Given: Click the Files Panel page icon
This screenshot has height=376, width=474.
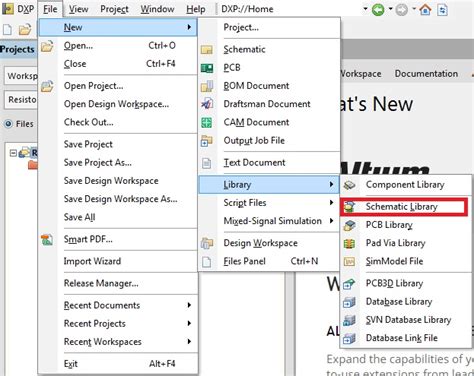Looking at the screenshot, I should click(x=207, y=262).
